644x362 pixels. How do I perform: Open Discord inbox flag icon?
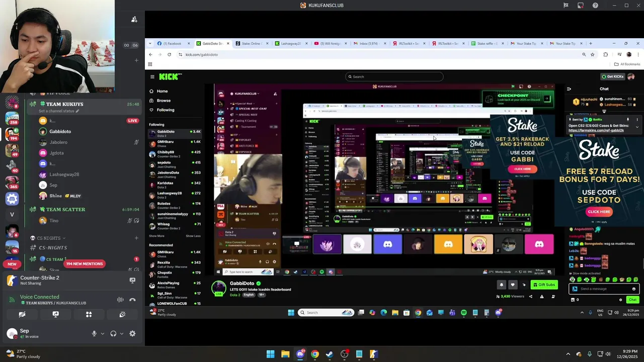[566, 5]
